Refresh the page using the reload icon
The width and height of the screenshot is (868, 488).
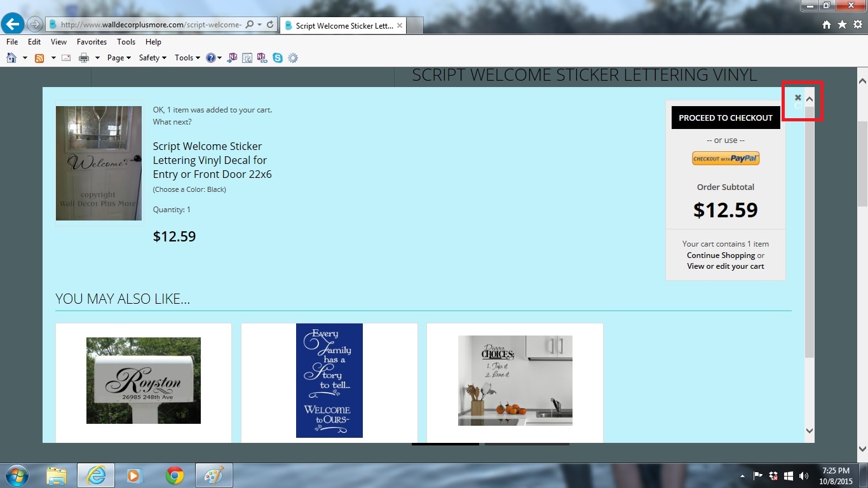pyautogui.click(x=270, y=25)
